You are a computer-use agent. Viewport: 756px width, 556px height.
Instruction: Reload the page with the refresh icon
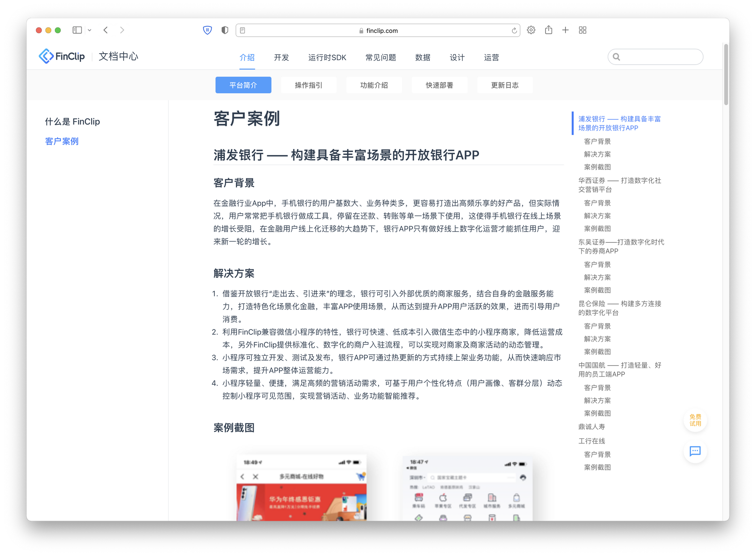(514, 31)
